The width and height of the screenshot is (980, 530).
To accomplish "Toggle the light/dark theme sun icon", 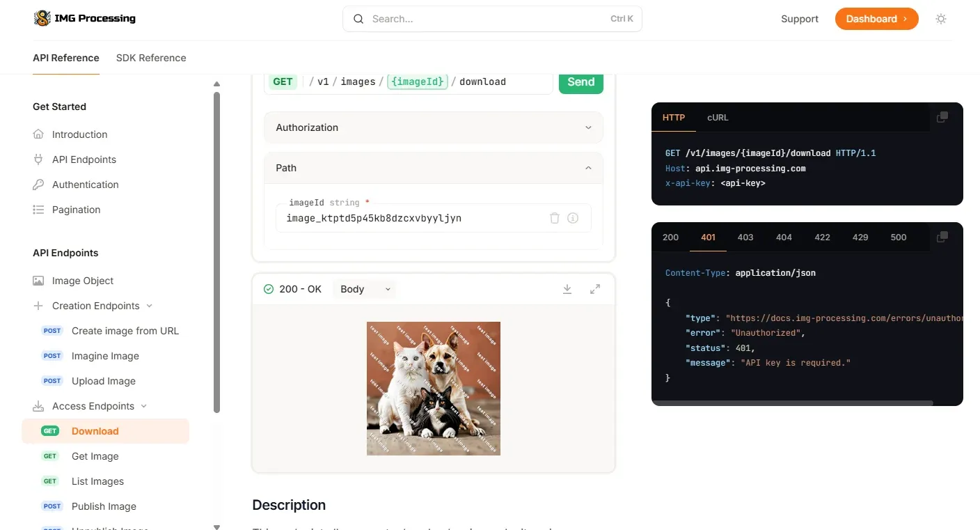I will click(941, 19).
